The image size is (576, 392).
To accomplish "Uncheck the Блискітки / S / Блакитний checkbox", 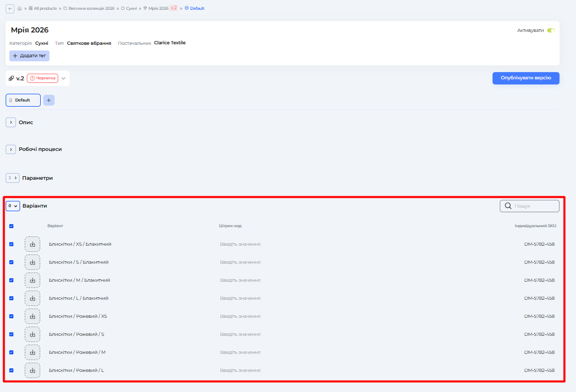I will (x=11, y=262).
